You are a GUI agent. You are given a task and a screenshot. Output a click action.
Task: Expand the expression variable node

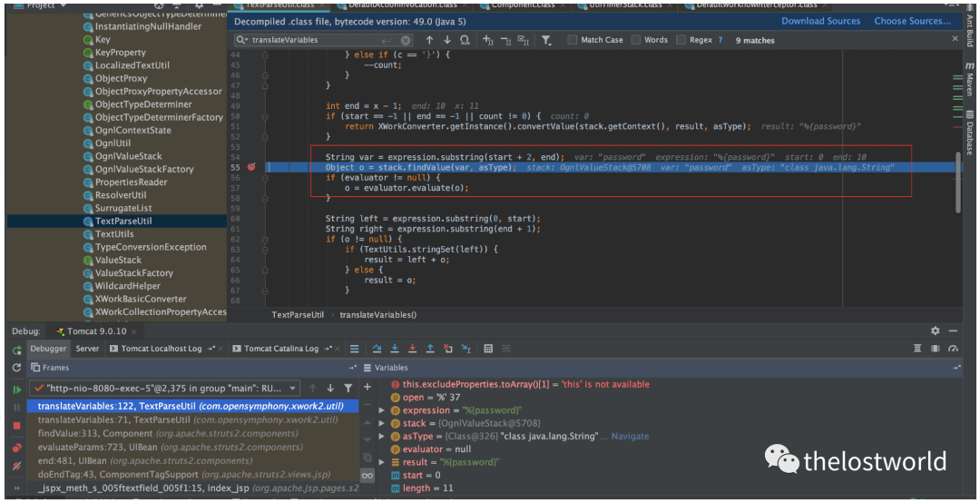click(382, 410)
